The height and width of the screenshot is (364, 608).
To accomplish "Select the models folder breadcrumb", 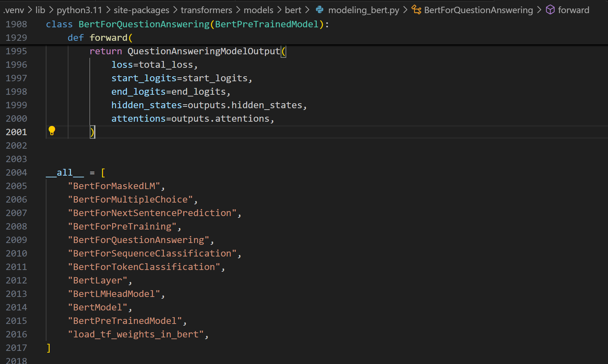I will tap(258, 10).
